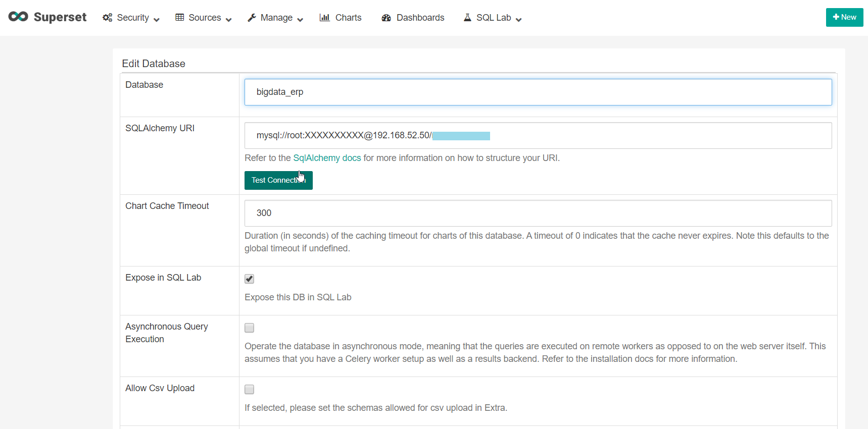Expand the Manage dropdown arrow
868x429 pixels.
pos(300,20)
